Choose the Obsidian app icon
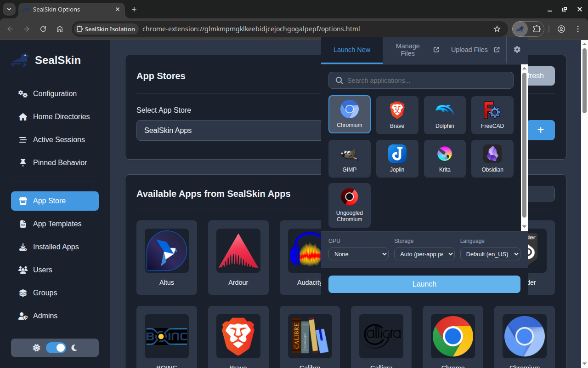The width and height of the screenshot is (588, 368). [x=492, y=158]
